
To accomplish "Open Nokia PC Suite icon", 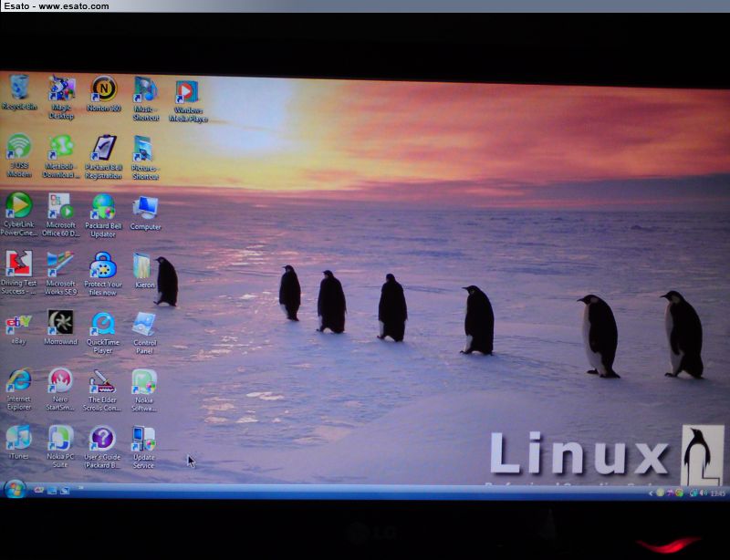I will (60, 447).
